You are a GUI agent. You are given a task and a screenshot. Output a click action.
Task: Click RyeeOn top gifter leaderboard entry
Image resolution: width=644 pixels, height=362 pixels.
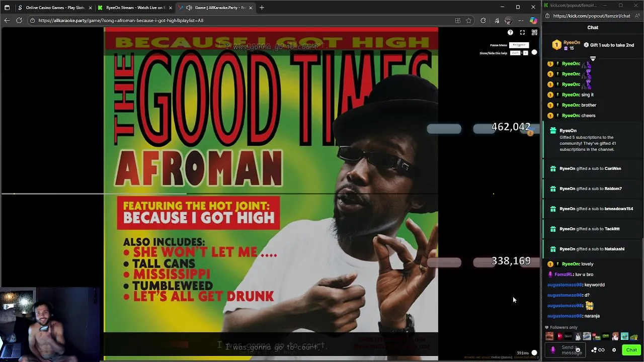[x=566, y=45]
